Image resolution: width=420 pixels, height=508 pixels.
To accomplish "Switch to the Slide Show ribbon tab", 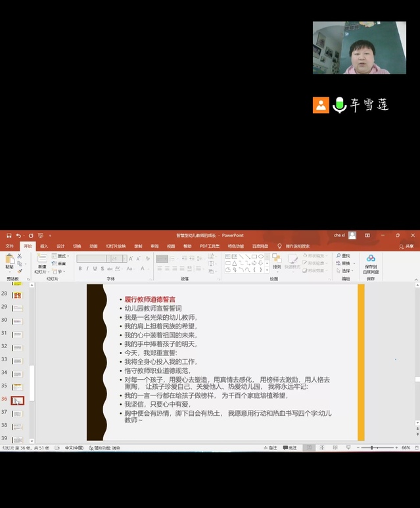I will (x=116, y=246).
